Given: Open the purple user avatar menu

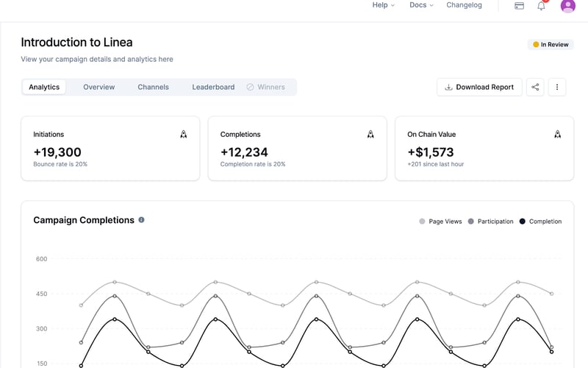Looking at the screenshot, I should coord(567,6).
